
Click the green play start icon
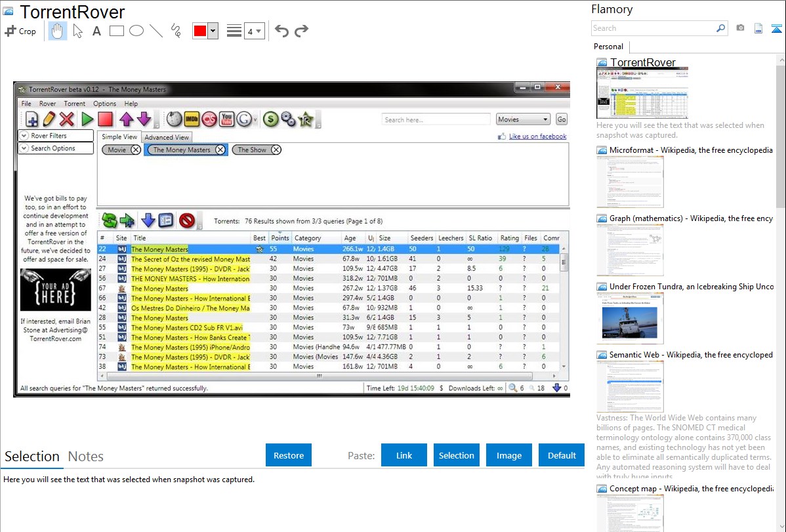(87, 119)
